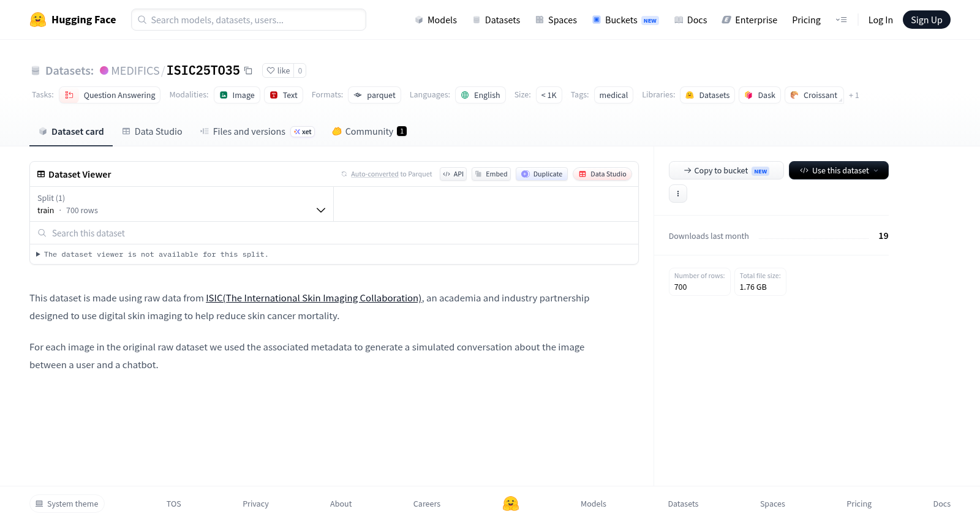The width and height of the screenshot is (980, 525).
Task: Click the API button in Dataset Viewer
Action: (453, 174)
